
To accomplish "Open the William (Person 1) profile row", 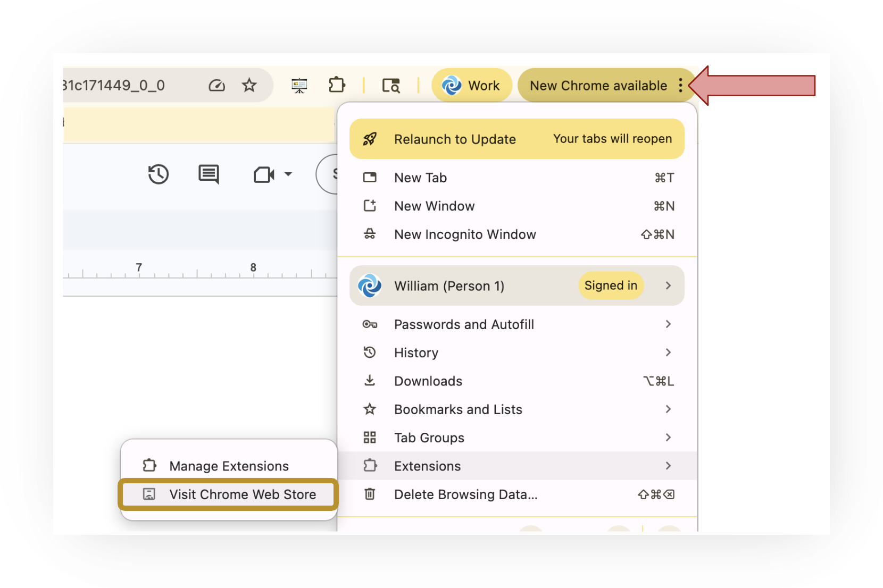I will point(517,285).
